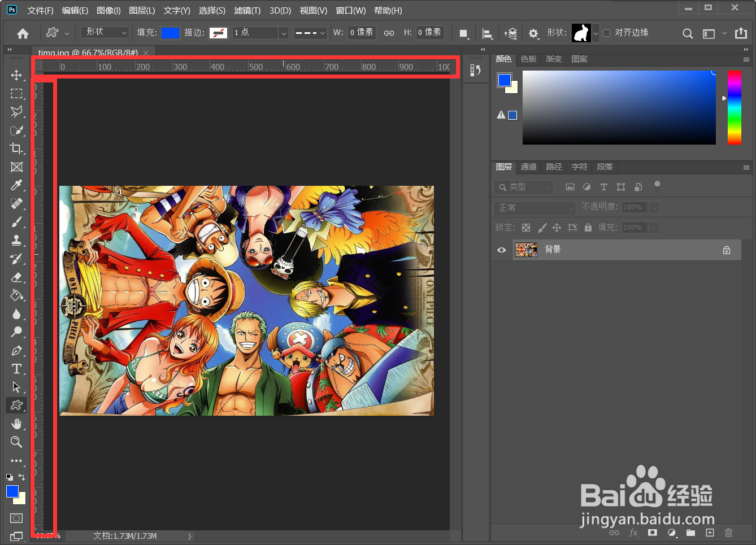Open the shape gear settings icon
The width and height of the screenshot is (756, 545).
click(x=533, y=33)
